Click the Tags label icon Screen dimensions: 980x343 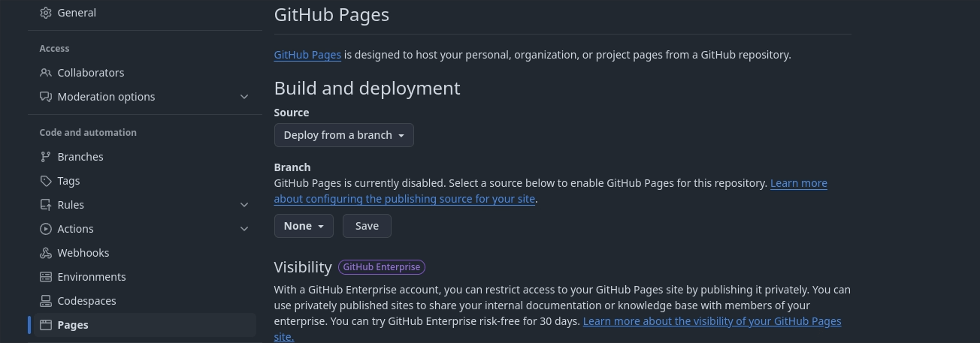tap(46, 181)
